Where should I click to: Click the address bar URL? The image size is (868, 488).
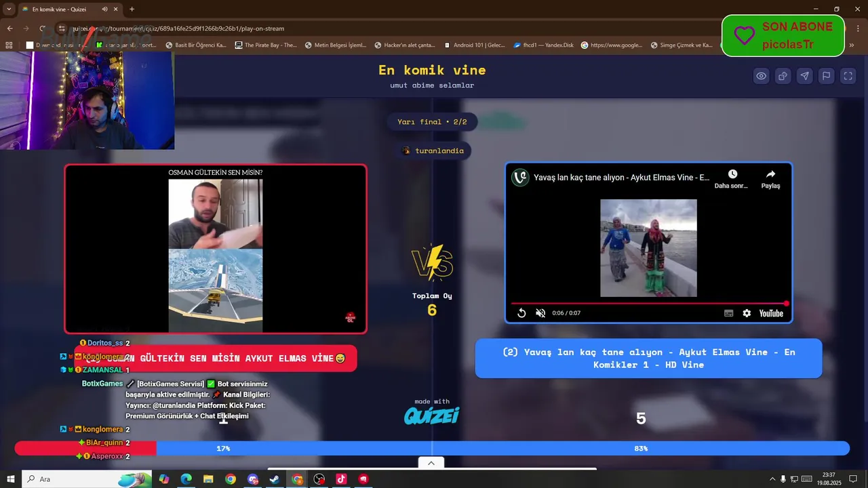tap(178, 28)
